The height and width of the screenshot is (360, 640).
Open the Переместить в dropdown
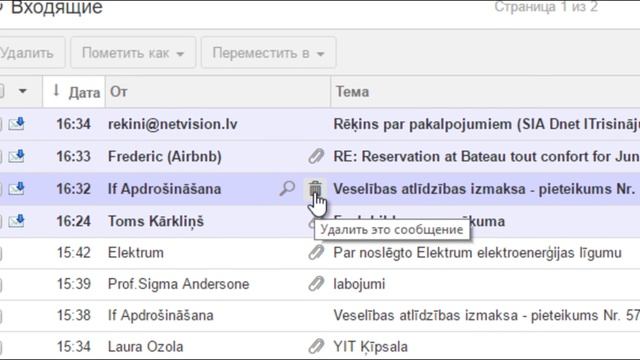[x=269, y=53]
